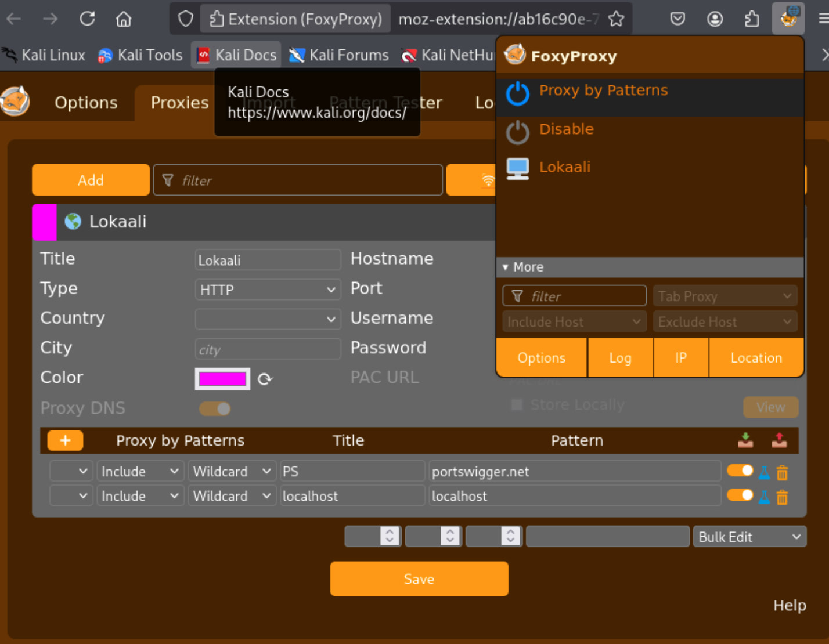829x644 pixels.
Task: Choose Proxy by Patterns in popup
Action: (x=603, y=91)
